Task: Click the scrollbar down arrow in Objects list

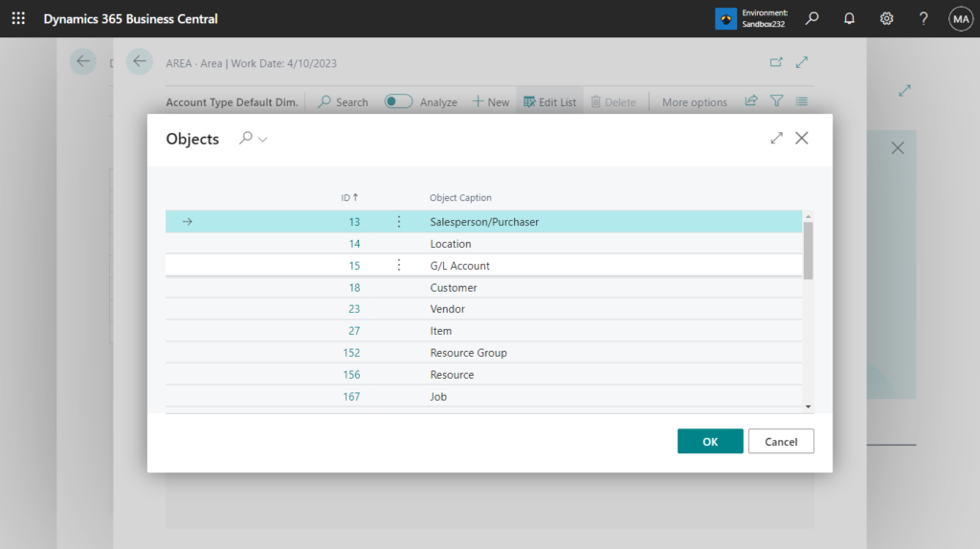Action: click(808, 406)
